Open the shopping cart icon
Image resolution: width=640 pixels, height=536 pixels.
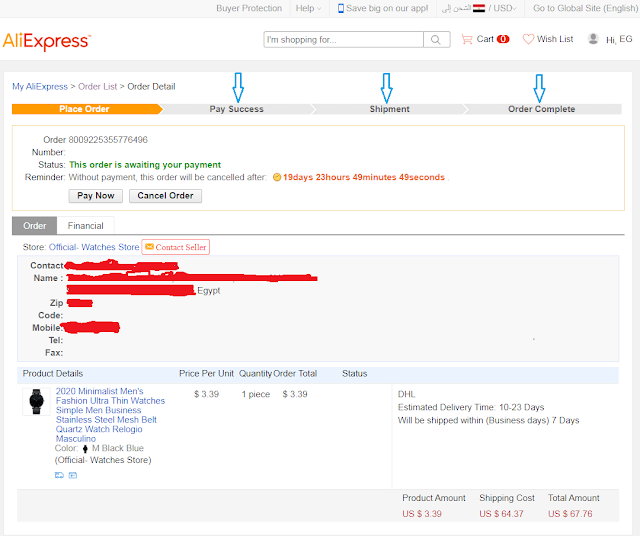[x=467, y=39]
